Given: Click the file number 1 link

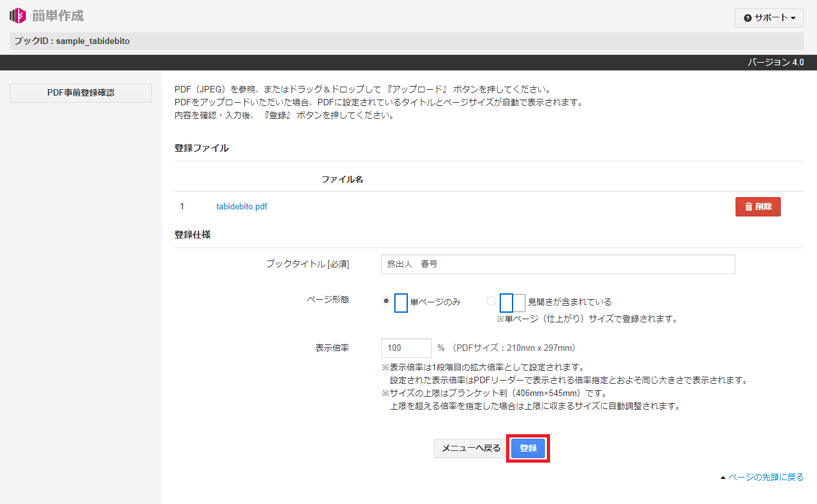Looking at the screenshot, I should (182, 206).
